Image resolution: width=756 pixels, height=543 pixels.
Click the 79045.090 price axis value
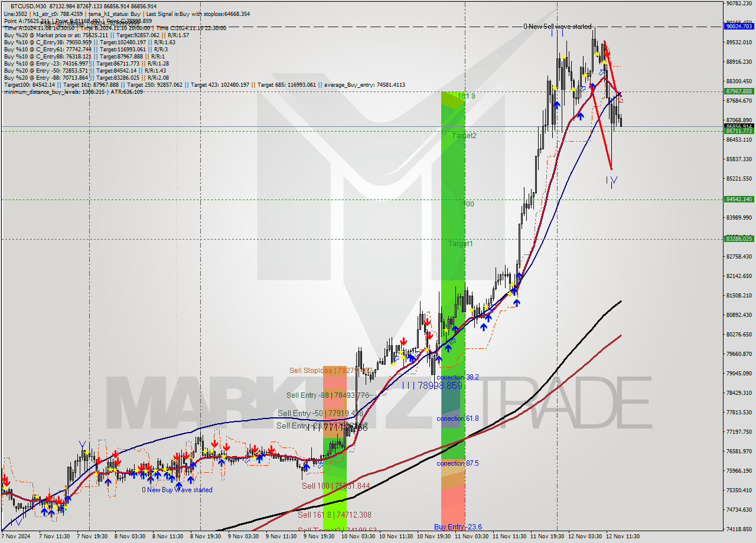739,374
